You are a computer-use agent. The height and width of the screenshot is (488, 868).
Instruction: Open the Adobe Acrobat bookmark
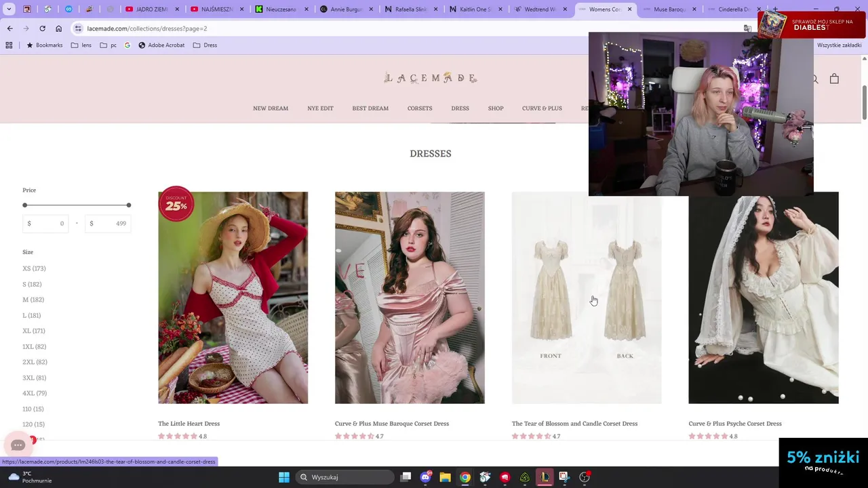click(161, 45)
